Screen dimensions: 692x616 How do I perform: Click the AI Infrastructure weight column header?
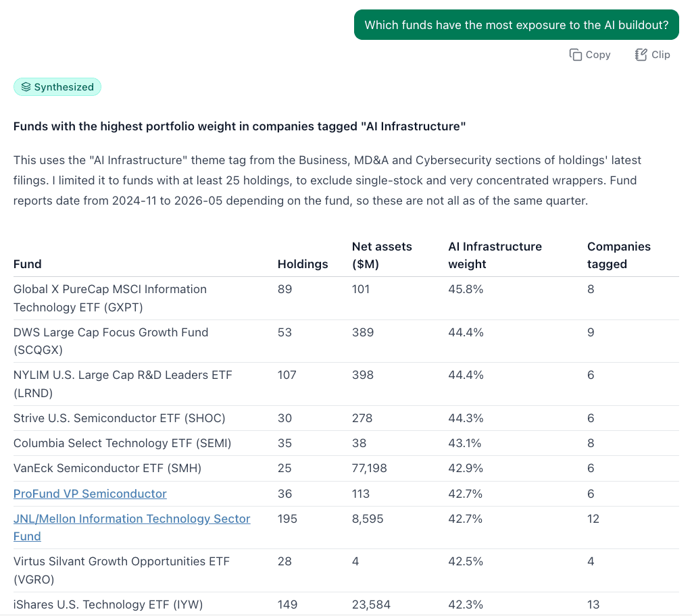tap(495, 255)
